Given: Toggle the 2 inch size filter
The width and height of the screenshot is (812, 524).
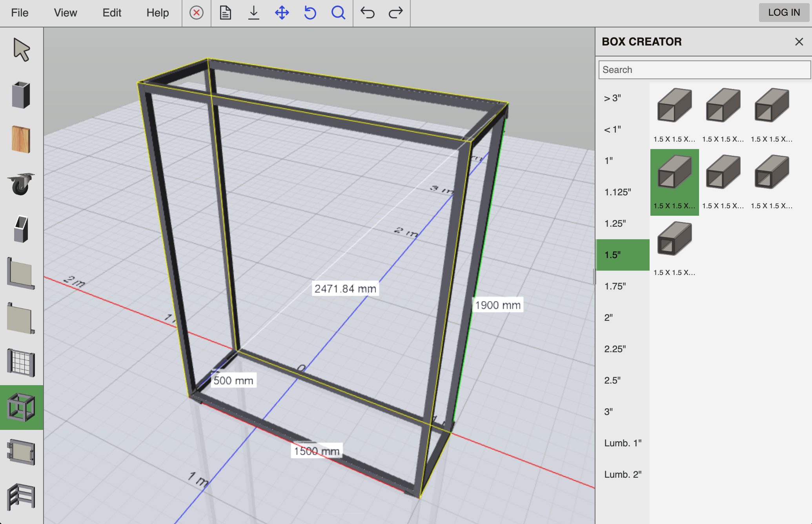Looking at the screenshot, I should [610, 317].
